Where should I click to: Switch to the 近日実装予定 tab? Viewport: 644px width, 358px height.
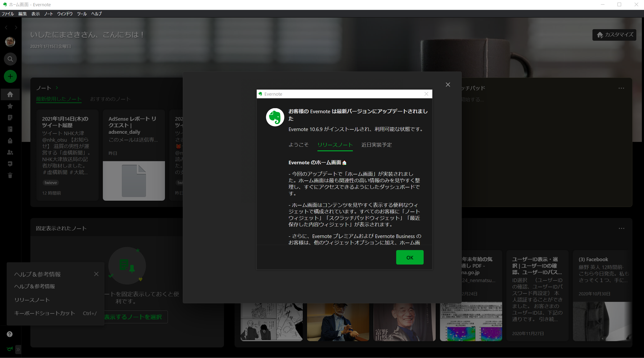(x=376, y=145)
